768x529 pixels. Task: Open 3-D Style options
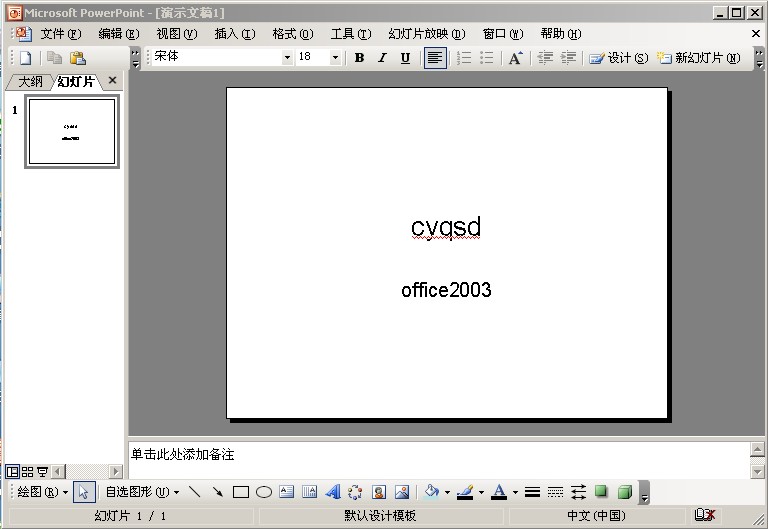point(624,492)
